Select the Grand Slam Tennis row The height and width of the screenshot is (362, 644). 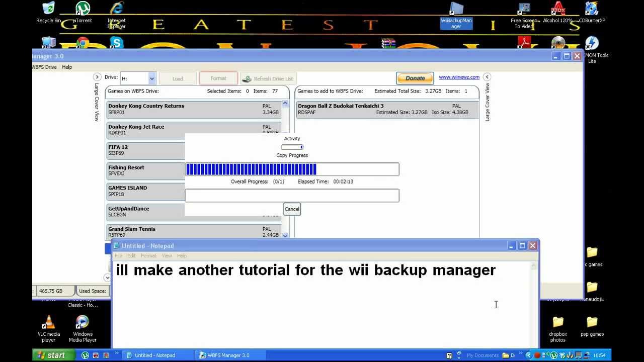click(x=193, y=232)
